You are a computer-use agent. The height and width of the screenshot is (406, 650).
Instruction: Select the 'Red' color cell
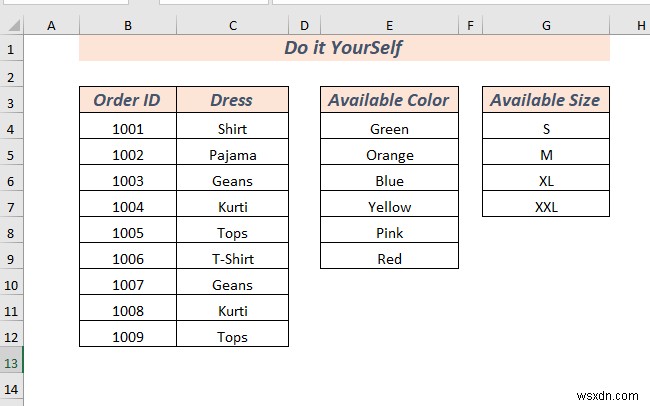tap(389, 259)
